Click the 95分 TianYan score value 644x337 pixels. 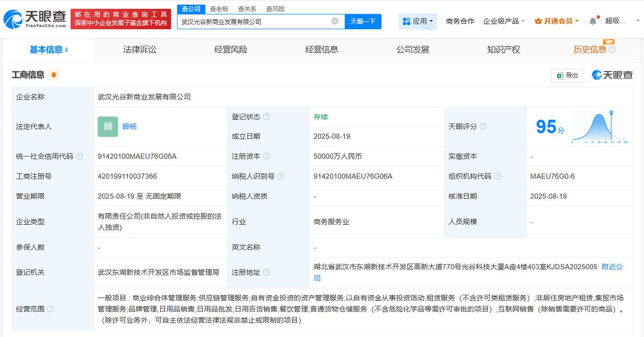pyautogui.click(x=550, y=127)
